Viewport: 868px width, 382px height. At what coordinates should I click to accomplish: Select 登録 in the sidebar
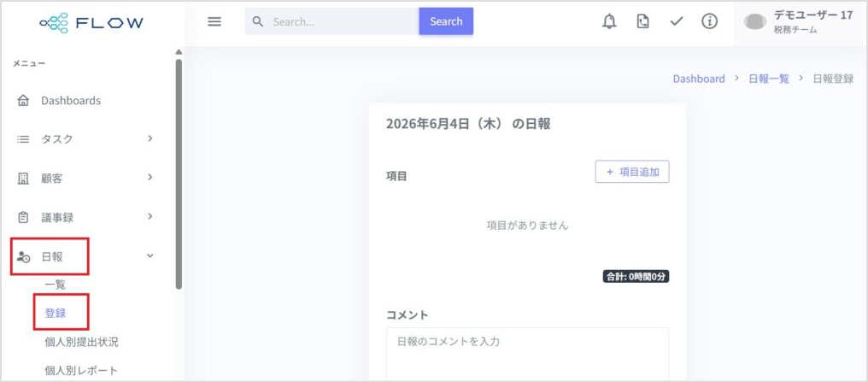click(56, 314)
